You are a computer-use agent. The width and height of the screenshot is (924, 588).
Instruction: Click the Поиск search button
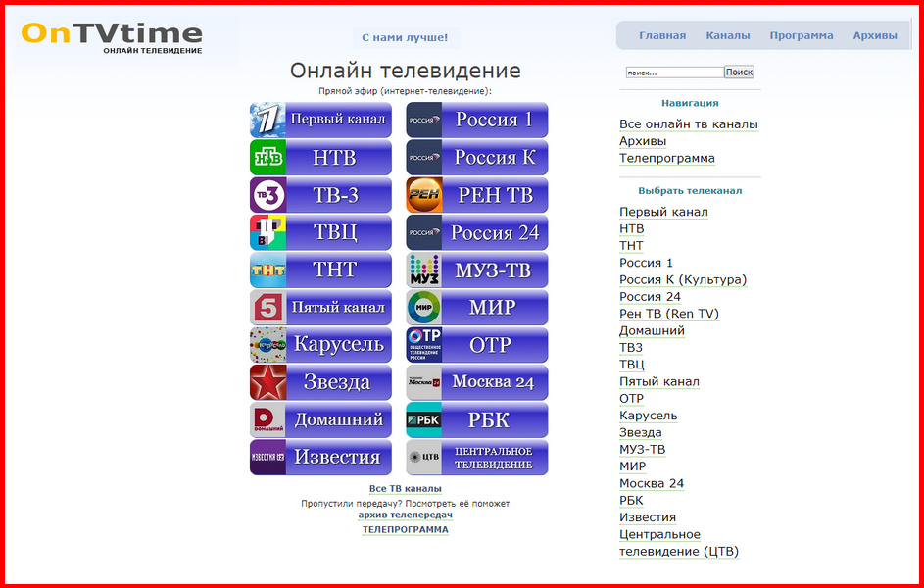[x=739, y=72]
